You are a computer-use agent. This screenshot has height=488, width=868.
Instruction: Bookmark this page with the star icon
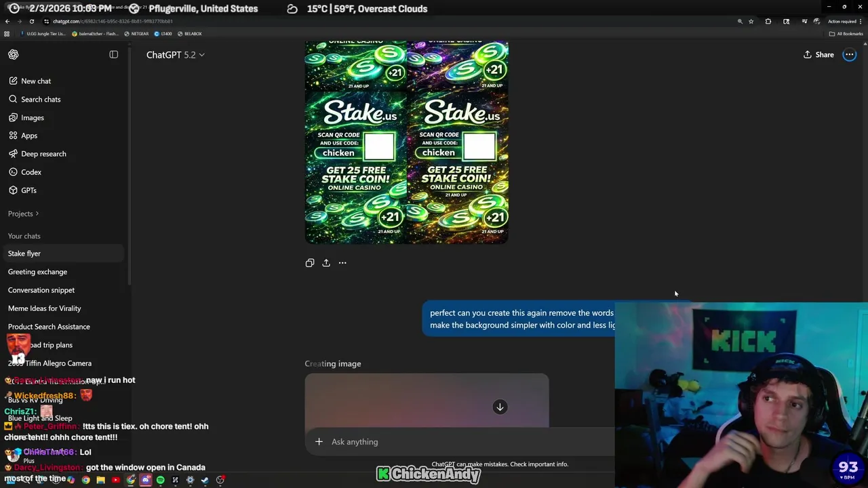(x=751, y=21)
